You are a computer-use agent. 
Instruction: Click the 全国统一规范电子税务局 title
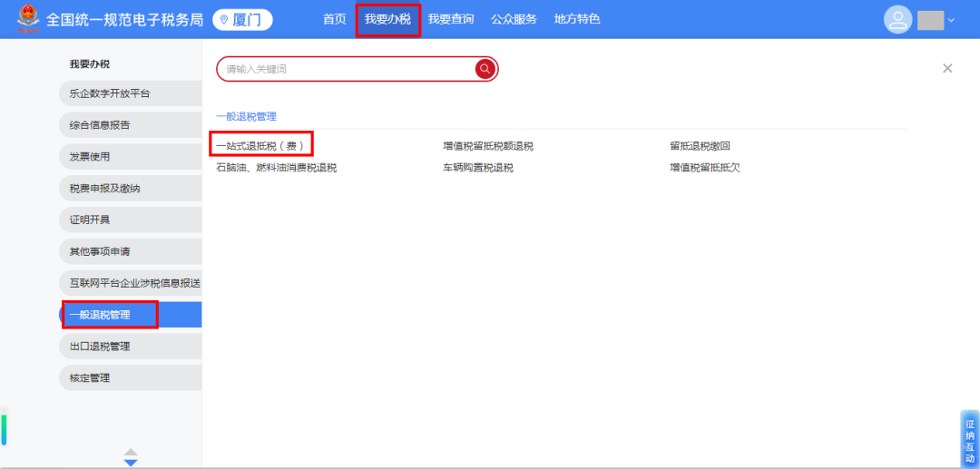click(124, 19)
